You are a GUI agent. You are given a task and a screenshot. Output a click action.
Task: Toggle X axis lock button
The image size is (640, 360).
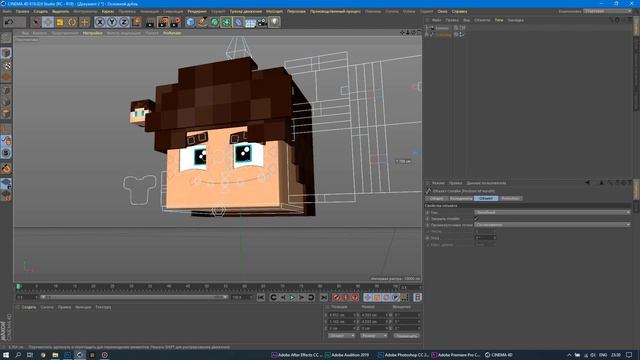tap(100, 22)
